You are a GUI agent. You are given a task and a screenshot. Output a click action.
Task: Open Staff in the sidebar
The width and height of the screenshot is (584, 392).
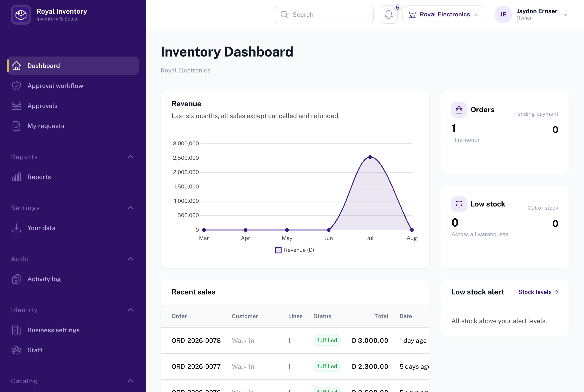tap(73, 350)
